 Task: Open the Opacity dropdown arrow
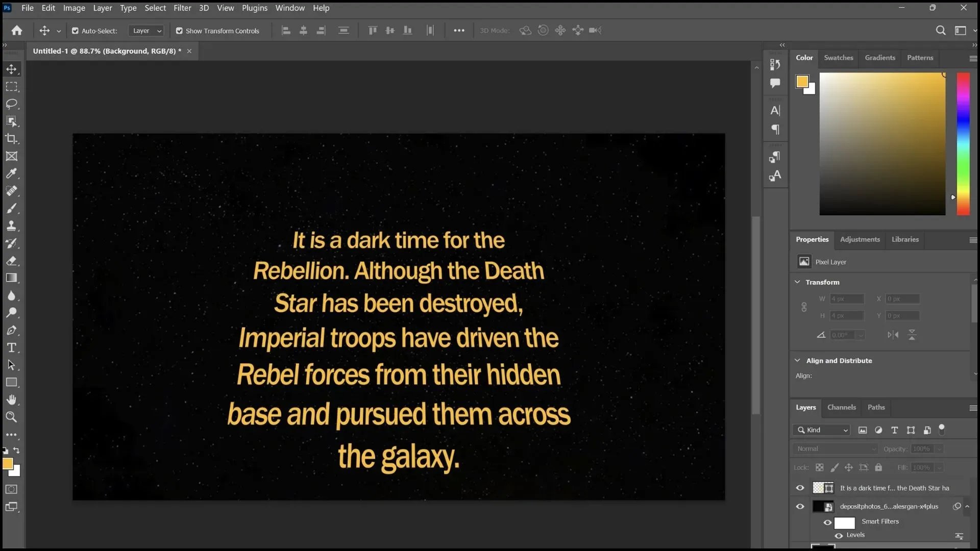(939, 449)
